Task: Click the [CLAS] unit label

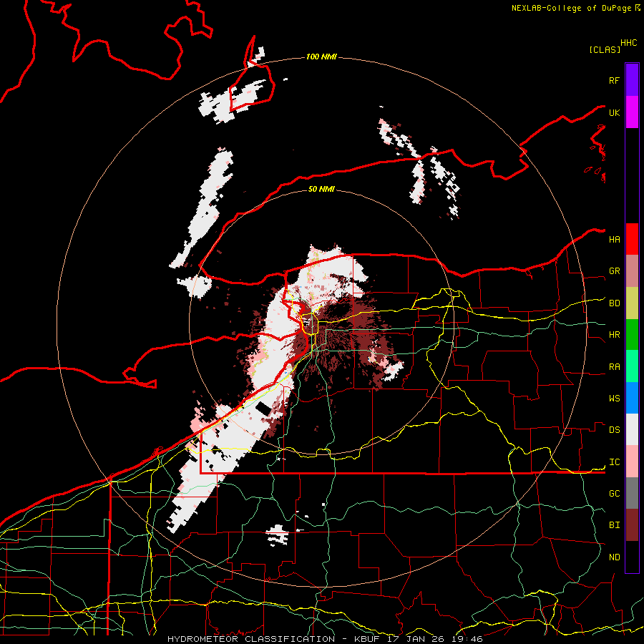Action: coord(605,49)
